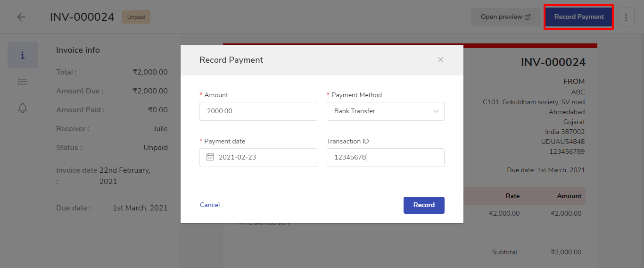Open the three-dot more options menu
Image resolution: width=644 pixels, height=268 pixels.
[x=626, y=17]
